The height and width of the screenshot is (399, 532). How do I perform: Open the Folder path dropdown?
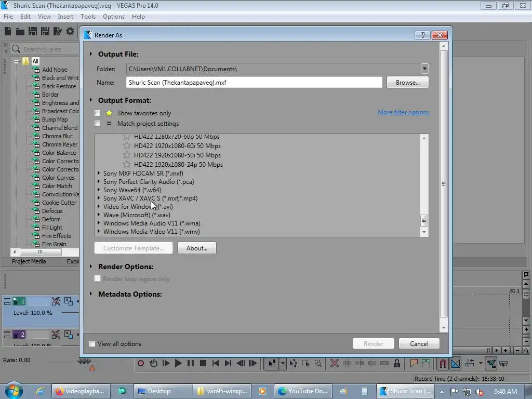424,69
